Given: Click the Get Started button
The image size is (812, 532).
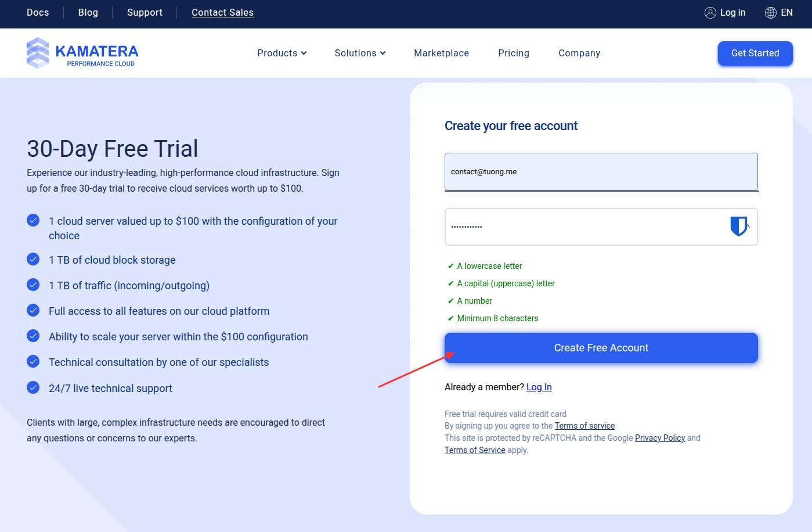Looking at the screenshot, I should click(755, 53).
